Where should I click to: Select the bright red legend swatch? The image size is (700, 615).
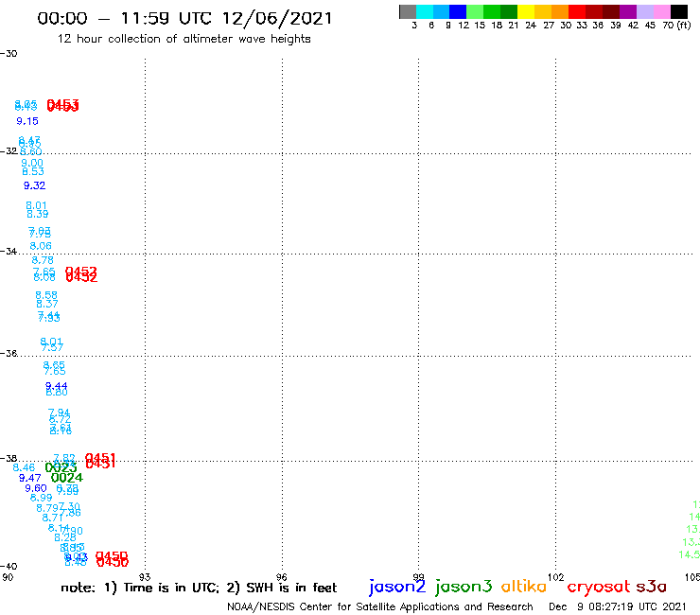pos(577,11)
